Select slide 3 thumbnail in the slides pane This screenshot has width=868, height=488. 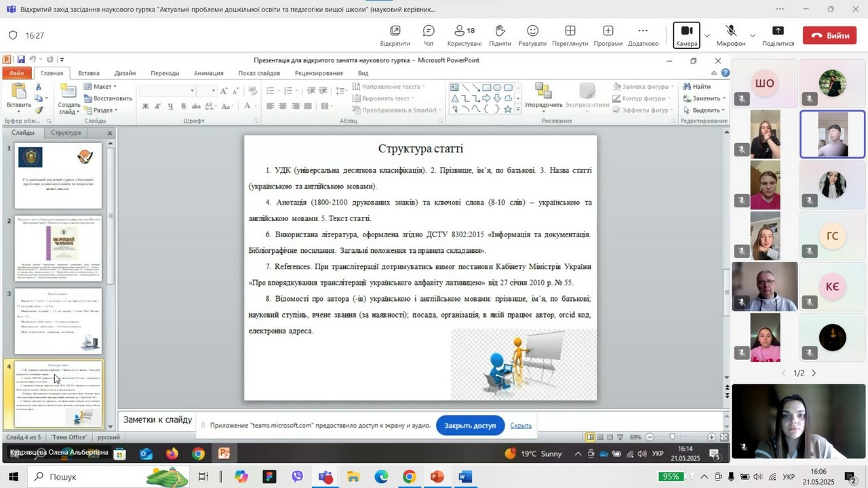(58, 321)
